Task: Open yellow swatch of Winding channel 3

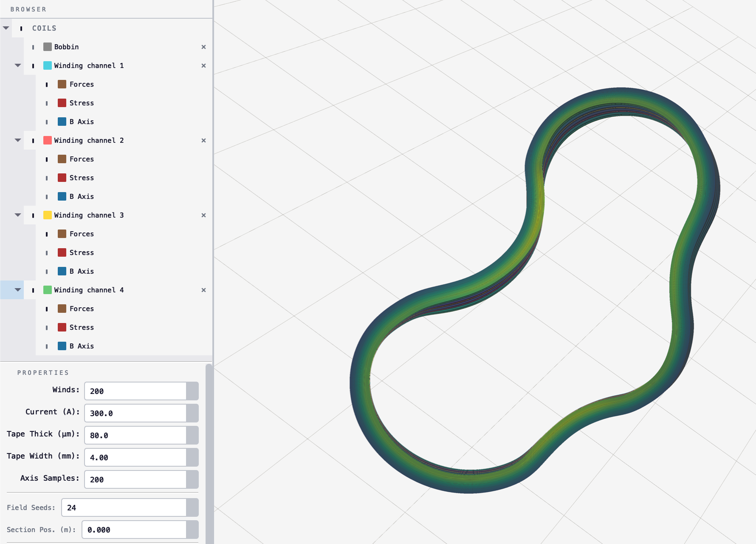Action: (48, 215)
